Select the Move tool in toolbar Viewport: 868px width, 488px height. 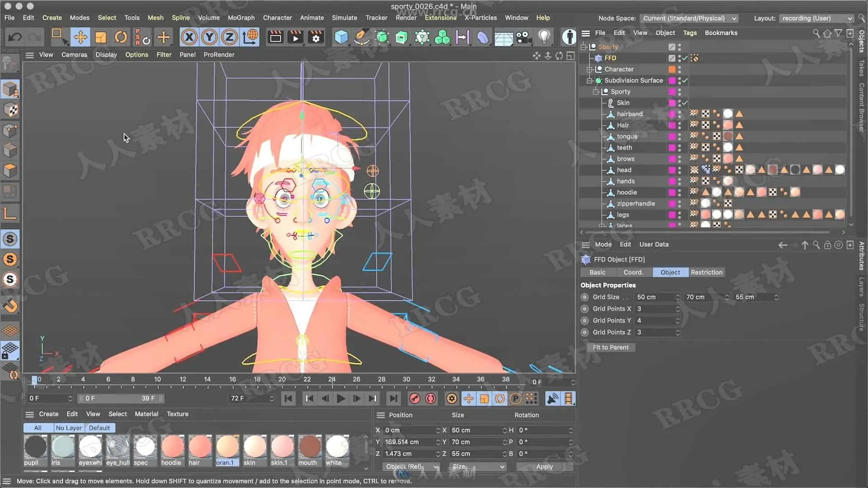point(80,37)
